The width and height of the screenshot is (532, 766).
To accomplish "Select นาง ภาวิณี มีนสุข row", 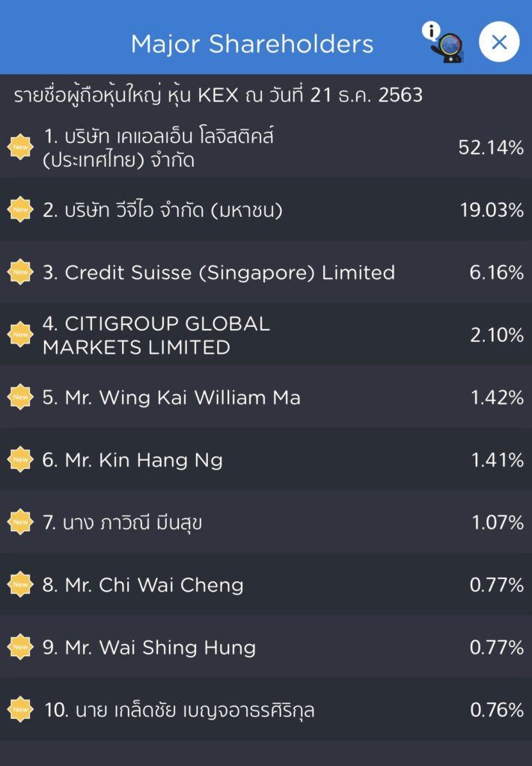I will pyautogui.click(x=122, y=523).
